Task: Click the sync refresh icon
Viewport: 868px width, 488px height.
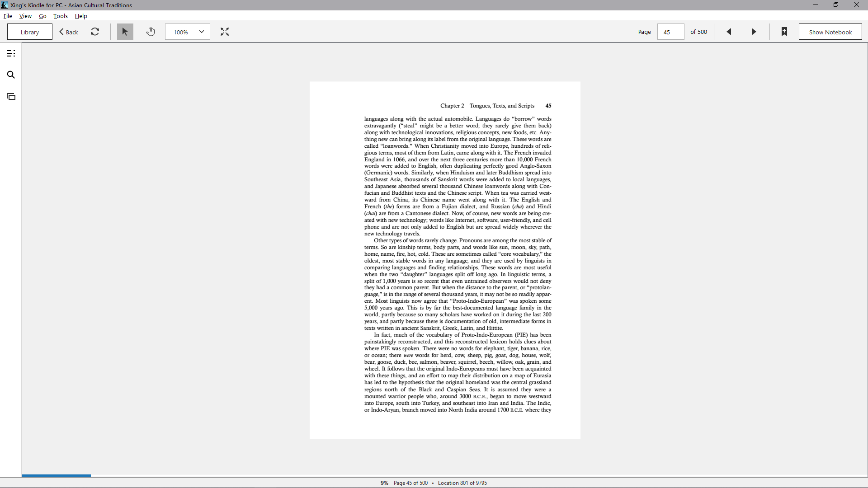Action: pyautogui.click(x=95, y=32)
